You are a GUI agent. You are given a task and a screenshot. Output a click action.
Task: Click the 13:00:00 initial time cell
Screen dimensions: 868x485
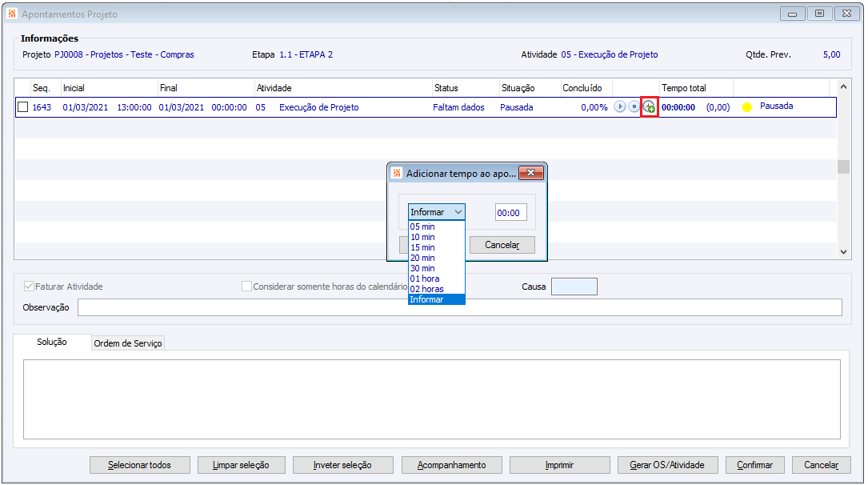click(x=134, y=107)
